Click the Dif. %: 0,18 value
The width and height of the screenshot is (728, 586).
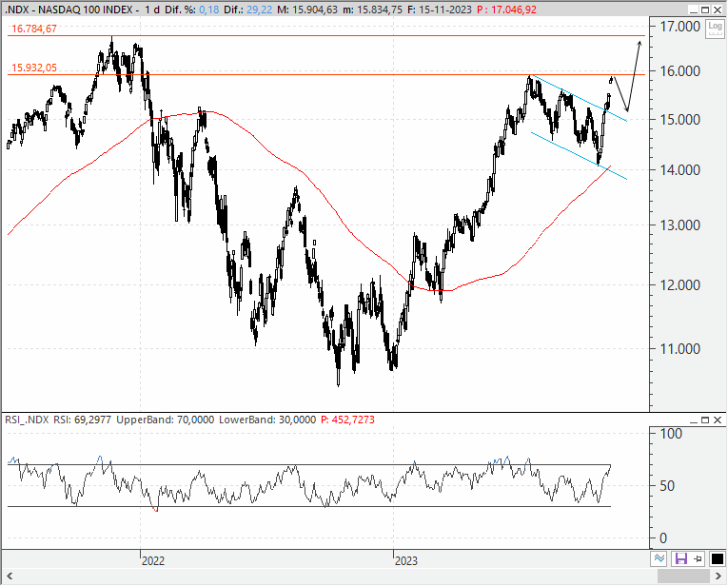(191, 10)
